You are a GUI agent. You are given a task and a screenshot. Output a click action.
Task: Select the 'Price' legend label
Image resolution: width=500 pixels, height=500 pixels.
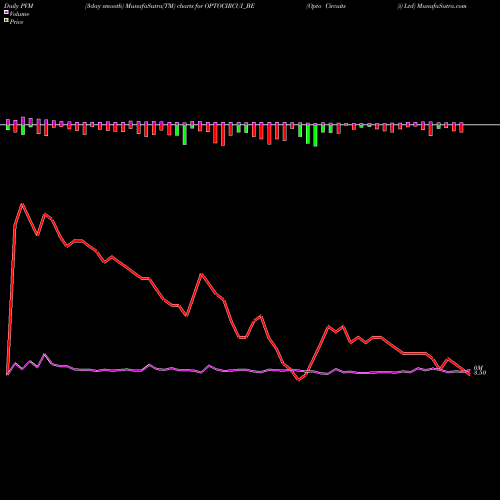[x=16, y=22]
